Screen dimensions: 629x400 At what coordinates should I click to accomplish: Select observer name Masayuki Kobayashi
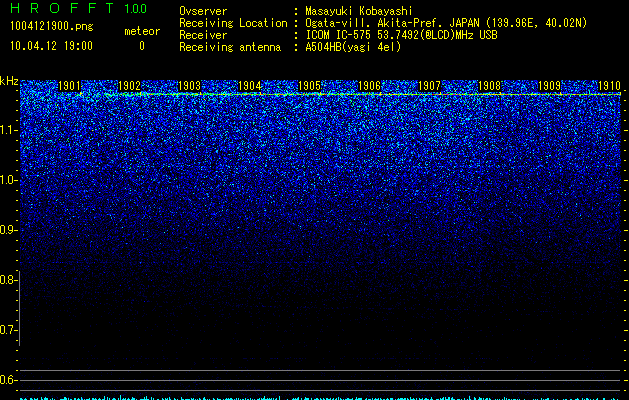(359, 11)
